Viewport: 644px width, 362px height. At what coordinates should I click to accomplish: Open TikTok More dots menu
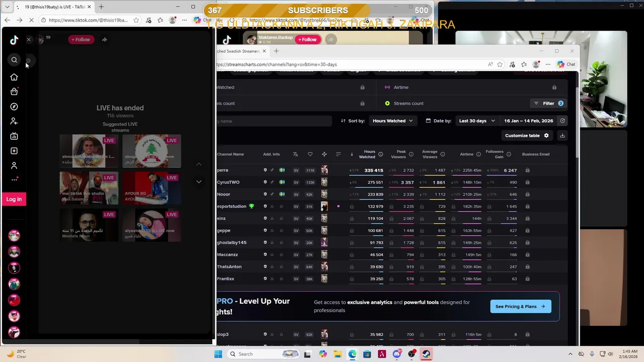pos(14,179)
